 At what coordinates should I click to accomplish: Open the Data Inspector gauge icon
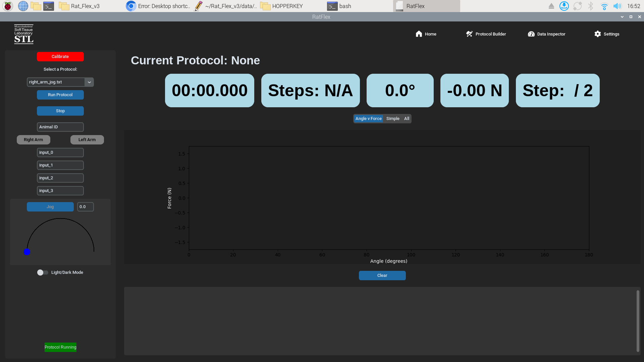click(531, 34)
